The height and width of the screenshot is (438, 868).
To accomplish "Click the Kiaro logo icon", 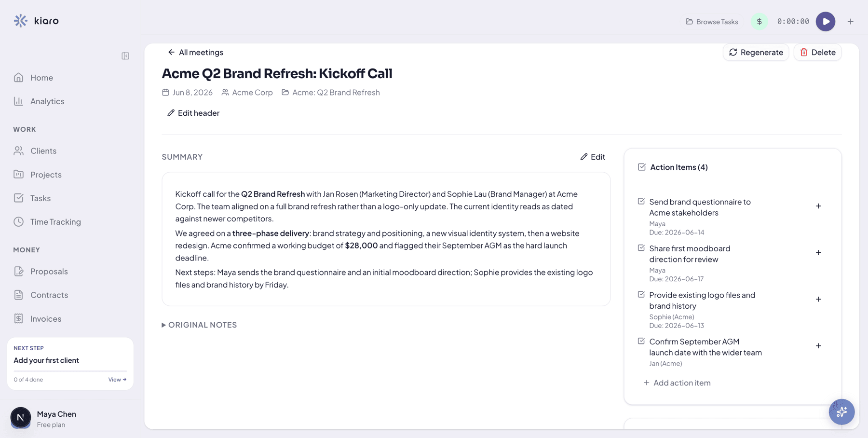I will (x=21, y=21).
